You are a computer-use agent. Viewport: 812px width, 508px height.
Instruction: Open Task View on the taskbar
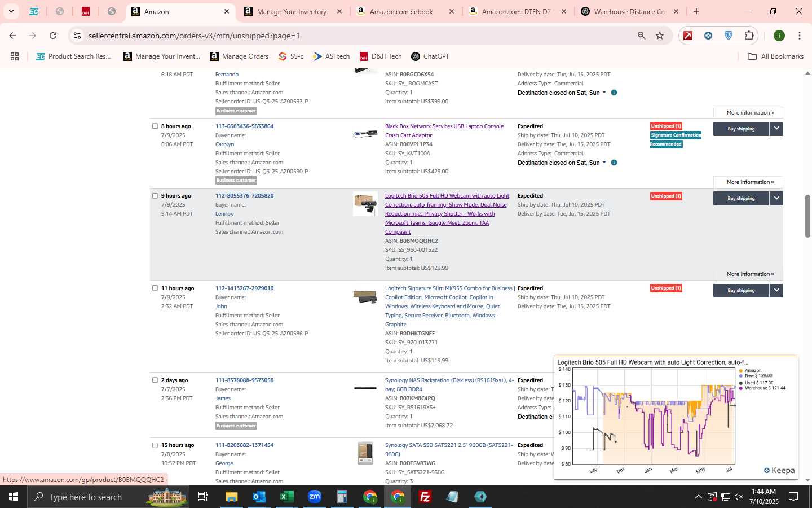[x=203, y=497]
